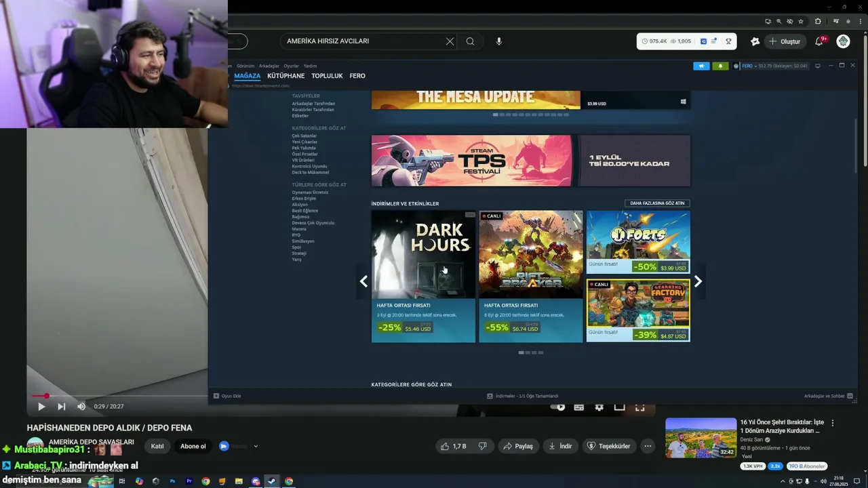The width and height of the screenshot is (868, 488).
Task: Dislike the video with thumbs down
Action: click(483, 446)
